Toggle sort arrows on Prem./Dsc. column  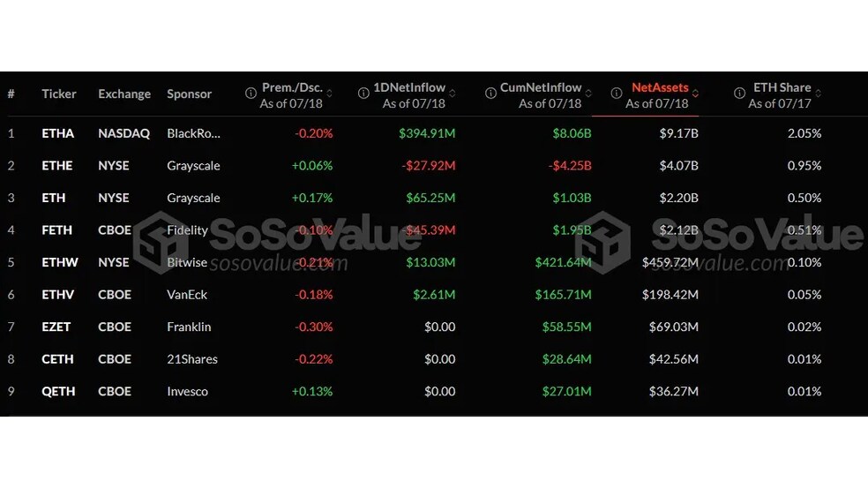(x=329, y=94)
